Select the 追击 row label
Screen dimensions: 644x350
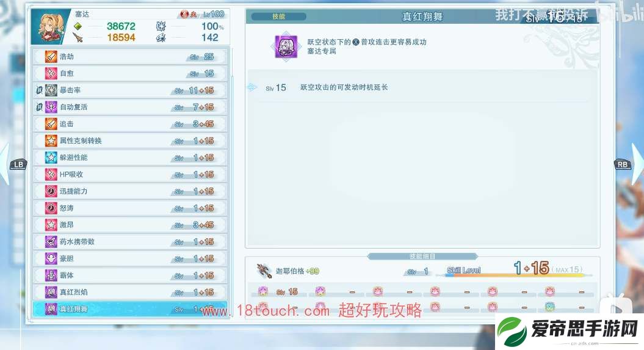[67, 123]
